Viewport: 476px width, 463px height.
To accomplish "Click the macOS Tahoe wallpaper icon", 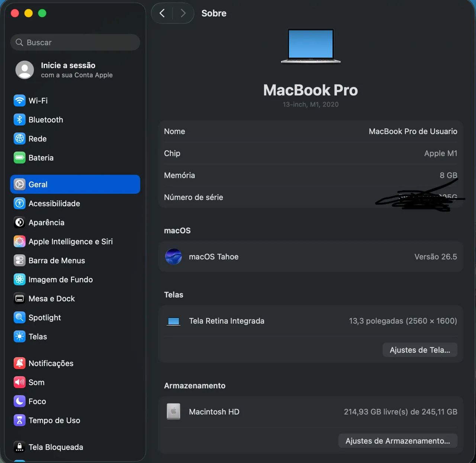I will click(173, 257).
